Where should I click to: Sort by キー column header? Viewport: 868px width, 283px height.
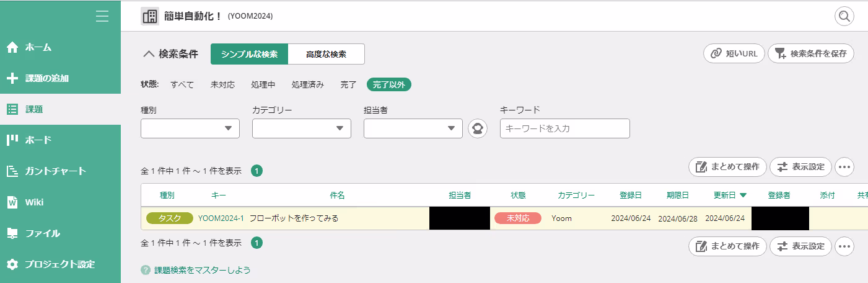coord(219,195)
